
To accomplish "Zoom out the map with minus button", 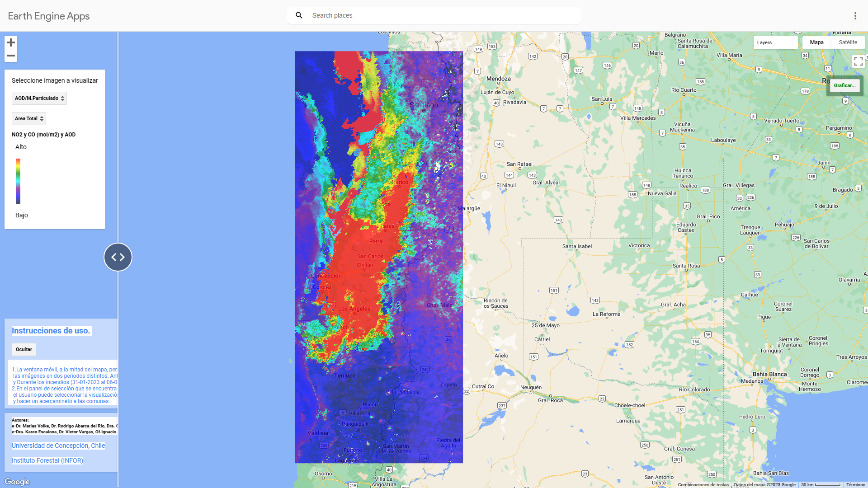I will 11,56.
